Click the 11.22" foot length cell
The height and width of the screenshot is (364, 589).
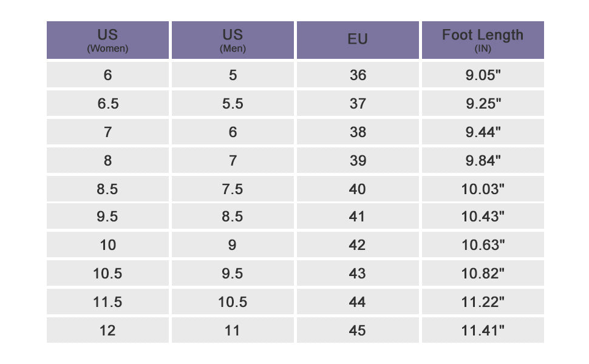click(483, 302)
